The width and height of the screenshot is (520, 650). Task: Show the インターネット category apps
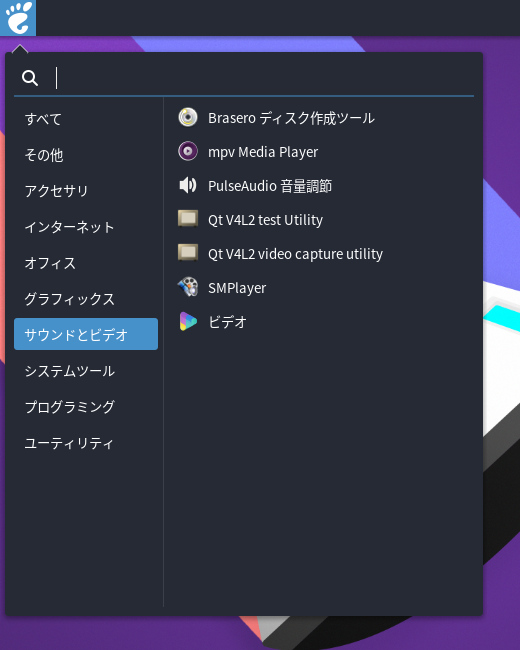pos(86,227)
